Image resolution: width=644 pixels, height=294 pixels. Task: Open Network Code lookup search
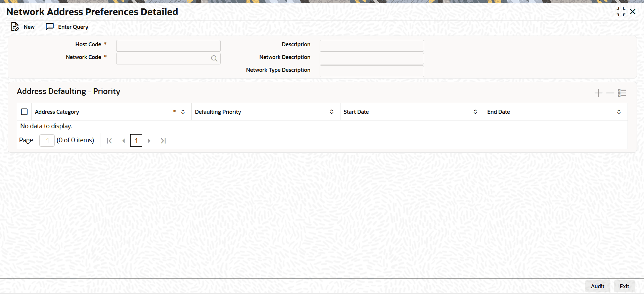tap(214, 58)
